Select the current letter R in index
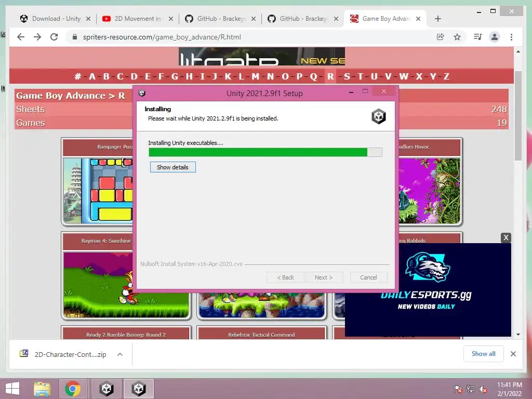The height and width of the screenshot is (399, 532). pos(330,76)
